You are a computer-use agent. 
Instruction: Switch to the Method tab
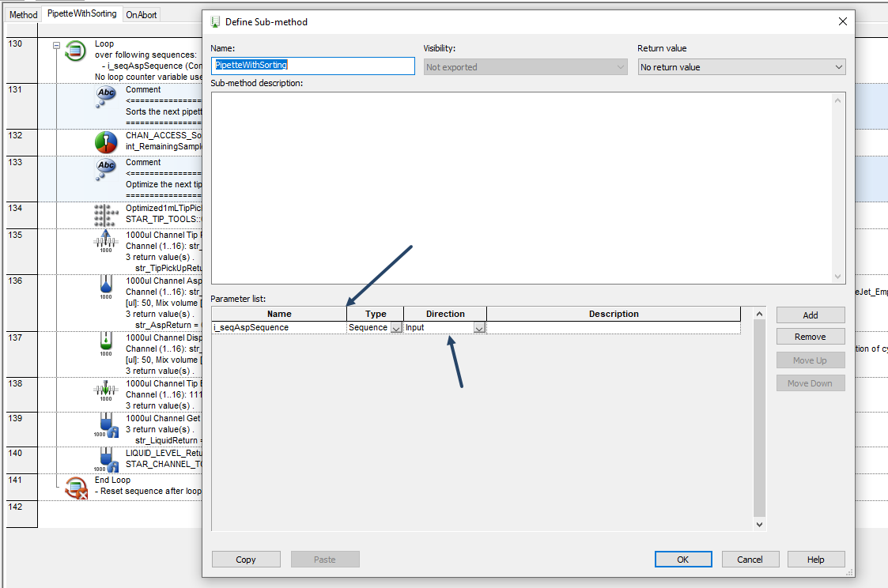23,15
